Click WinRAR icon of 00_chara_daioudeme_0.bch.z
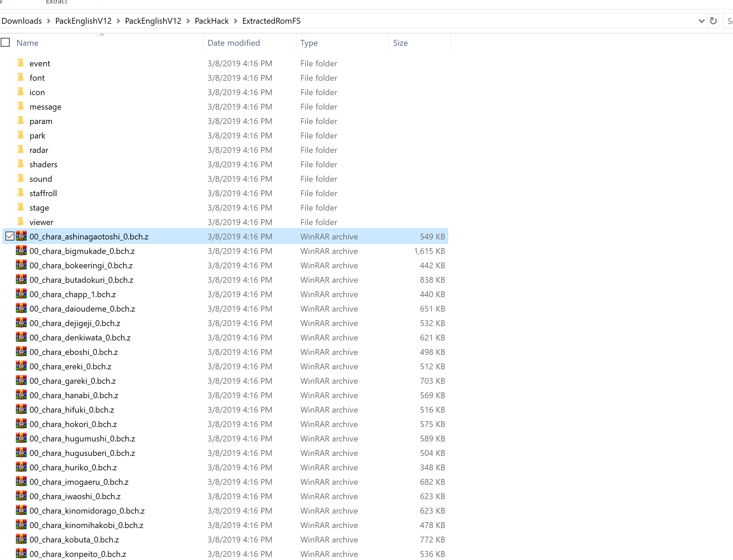This screenshot has width=733, height=560. (x=21, y=309)
